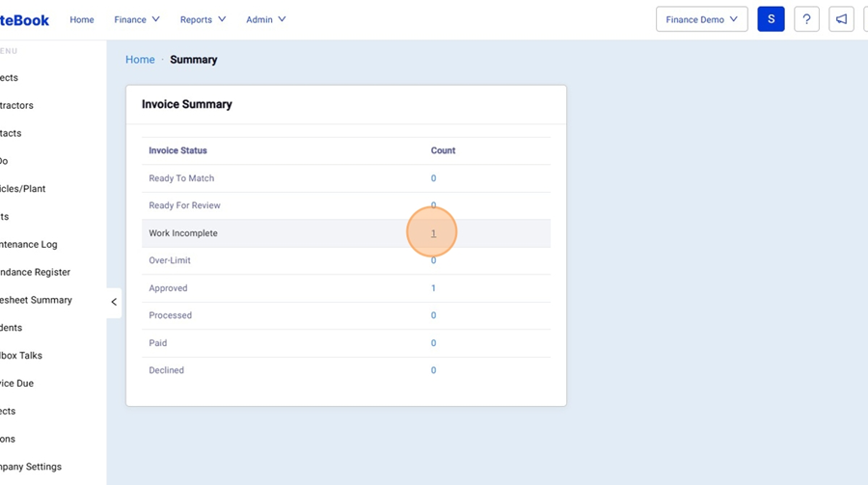Collapse the sidebar with the arrow handle
868x485 pixels.
(x=114, y=302)
